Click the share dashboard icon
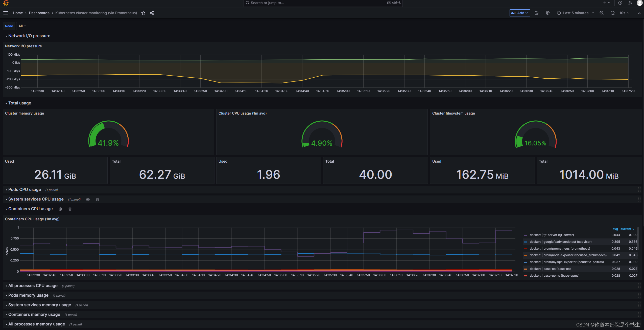 point(152,13)
